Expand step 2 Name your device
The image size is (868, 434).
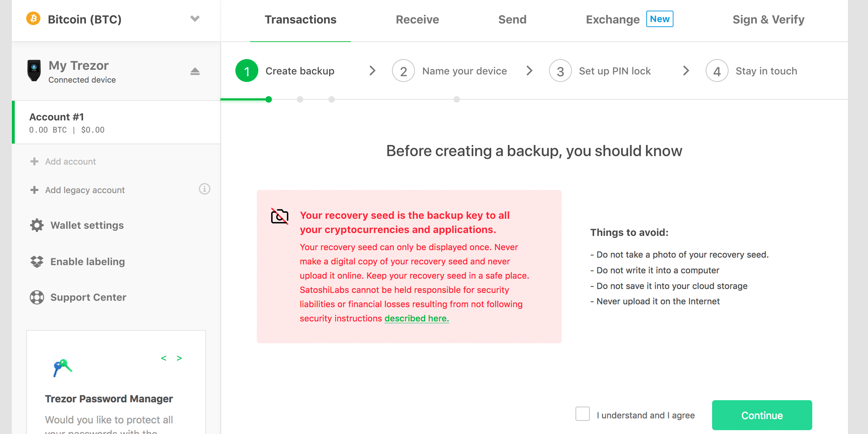pyautogui.click(x=464, y=71)
